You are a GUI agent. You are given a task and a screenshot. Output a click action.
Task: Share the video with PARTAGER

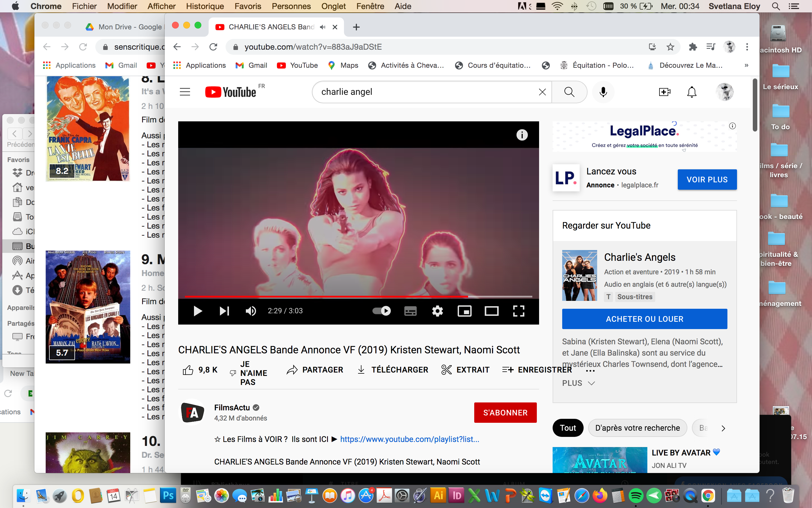(315, 370)
